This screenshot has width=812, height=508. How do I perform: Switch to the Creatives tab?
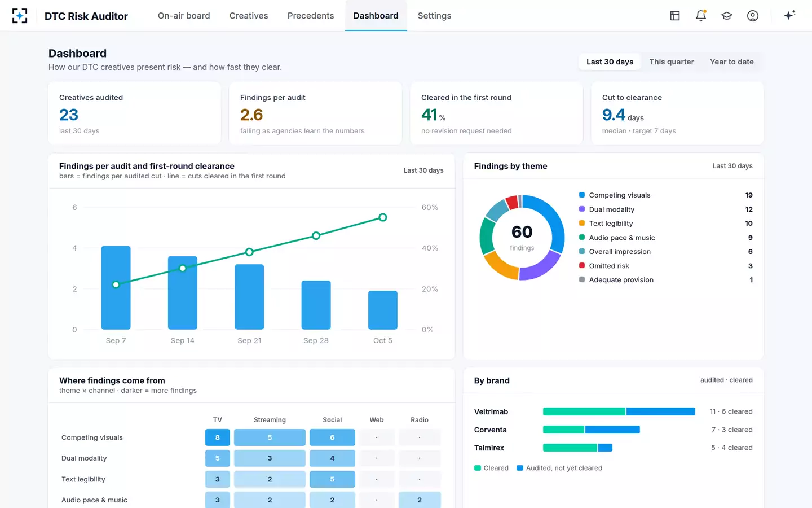click(x=249, y=16)
